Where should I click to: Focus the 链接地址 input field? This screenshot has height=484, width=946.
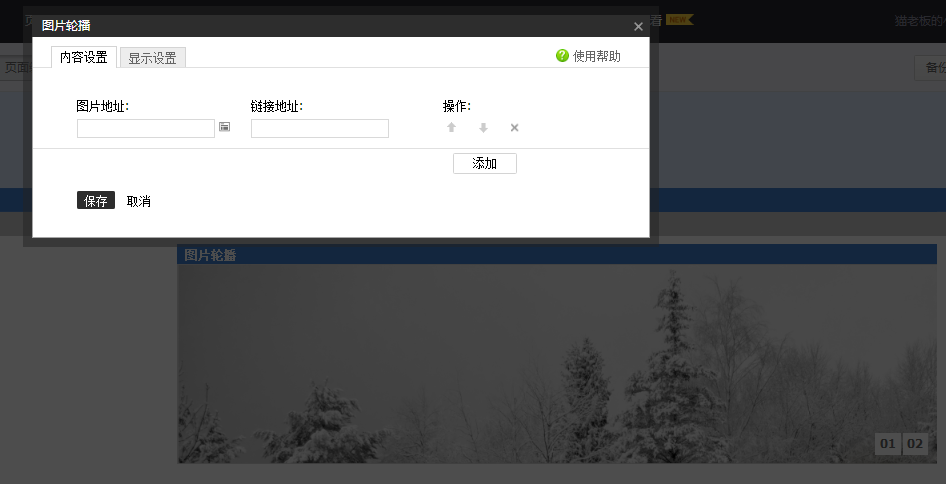pyautogui.click(x=320, y=128)
